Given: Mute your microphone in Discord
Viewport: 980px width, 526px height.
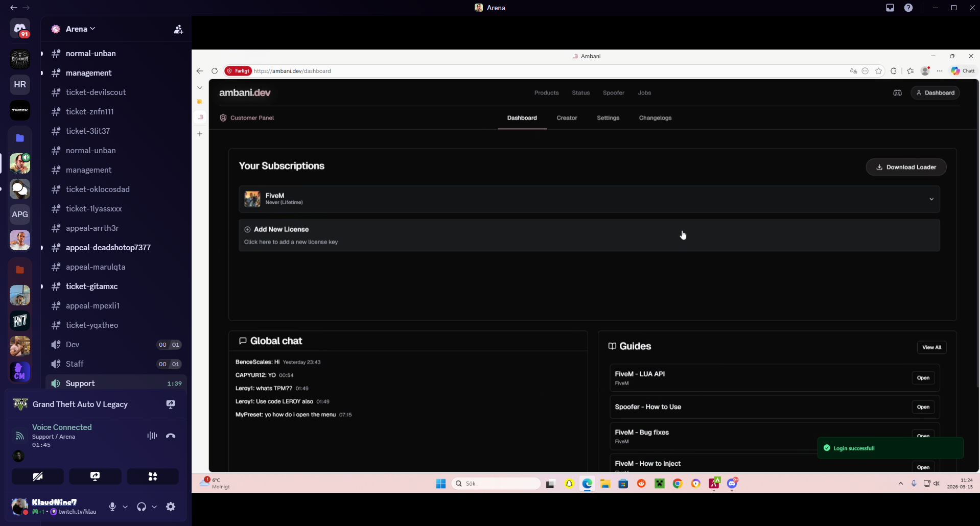Looking at the screenshot, I should coord(112,507).
